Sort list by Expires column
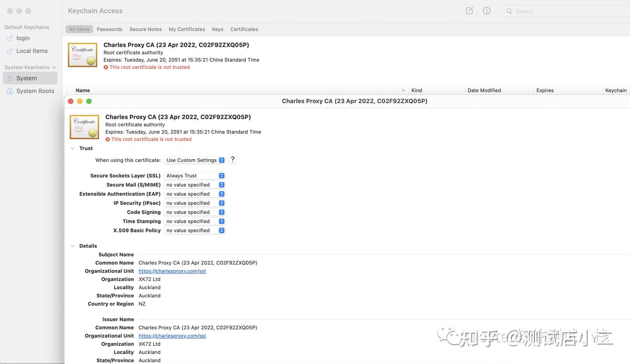 569,91
